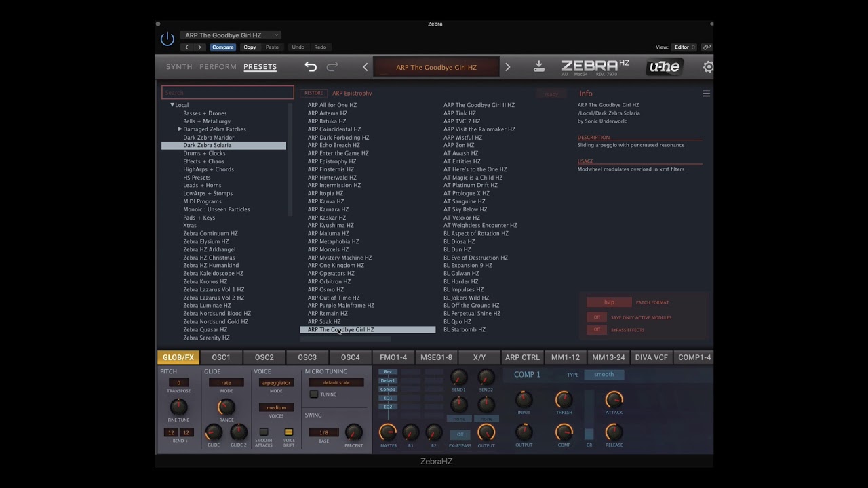Click in the preset Search field
868x488 pixels.
tap(227, 93)
